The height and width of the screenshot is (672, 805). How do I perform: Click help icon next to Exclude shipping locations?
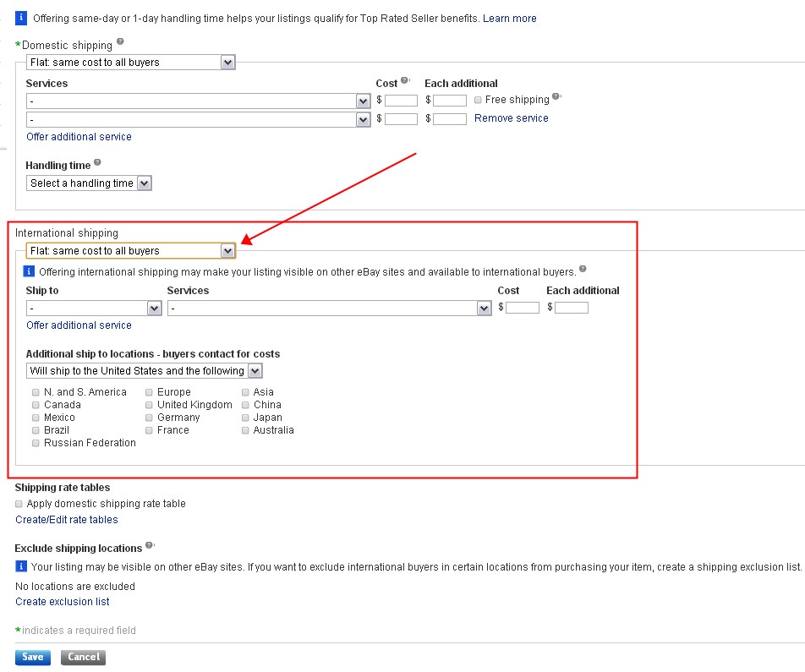(150, 545)
